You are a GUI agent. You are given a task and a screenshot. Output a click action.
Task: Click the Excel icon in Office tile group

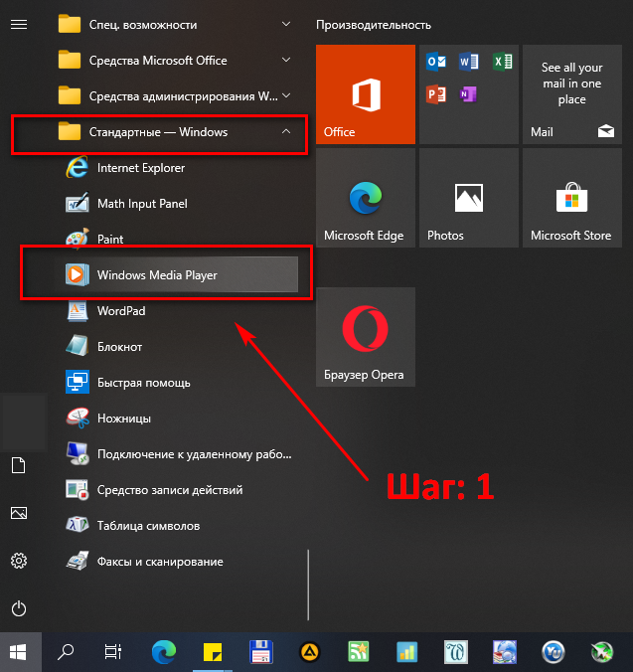(x=502, y=62)
